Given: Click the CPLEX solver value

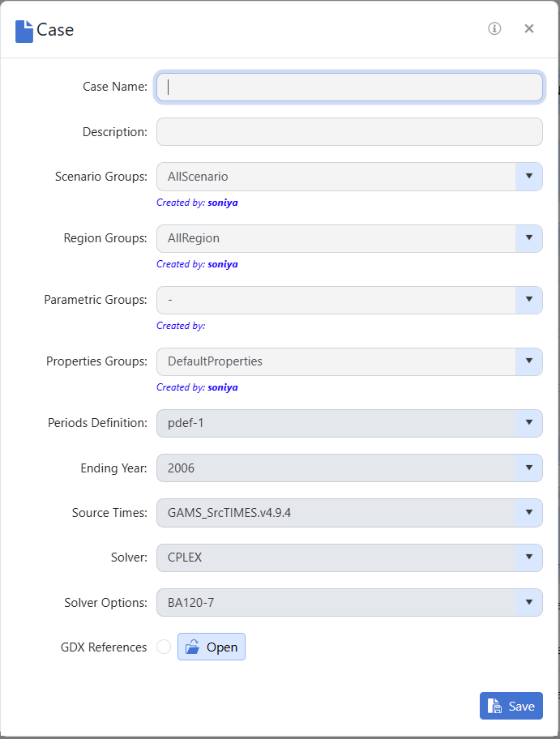Looking at the screenshot, I should (185, 557).
